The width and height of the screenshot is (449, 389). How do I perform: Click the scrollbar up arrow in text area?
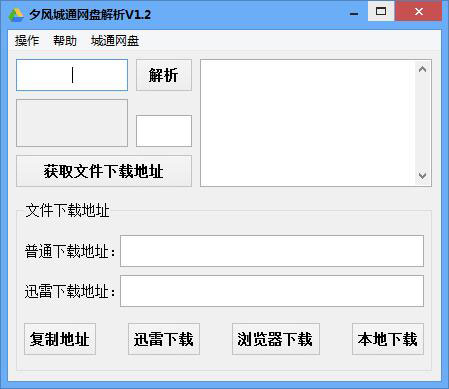(x=423, y=69)
